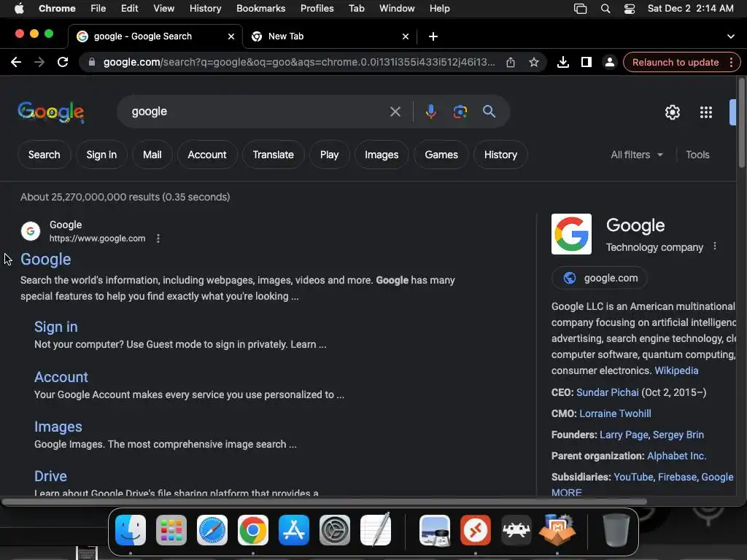
Task: Open the Google apps grid
Action: pos(706,112)
